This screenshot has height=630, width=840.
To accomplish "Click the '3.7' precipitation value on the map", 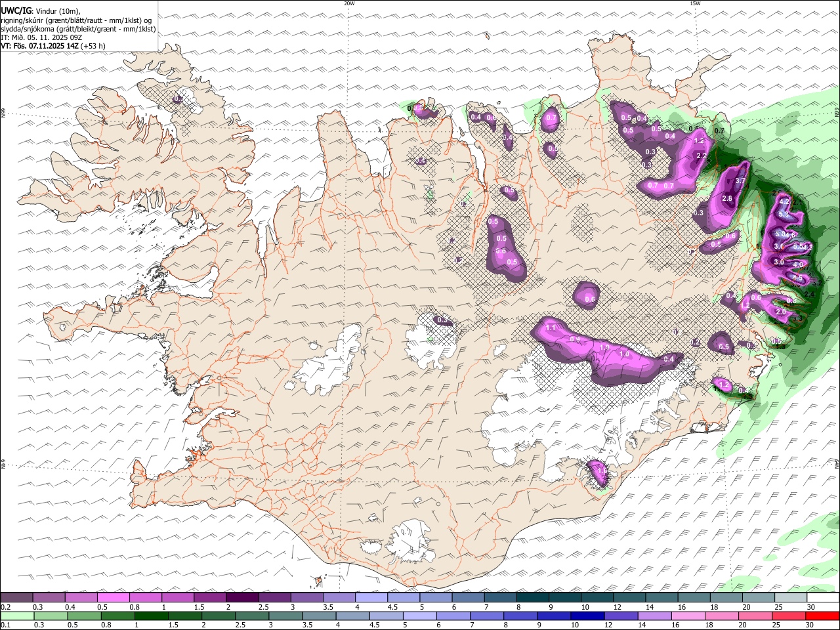I will tap(740, 181).
